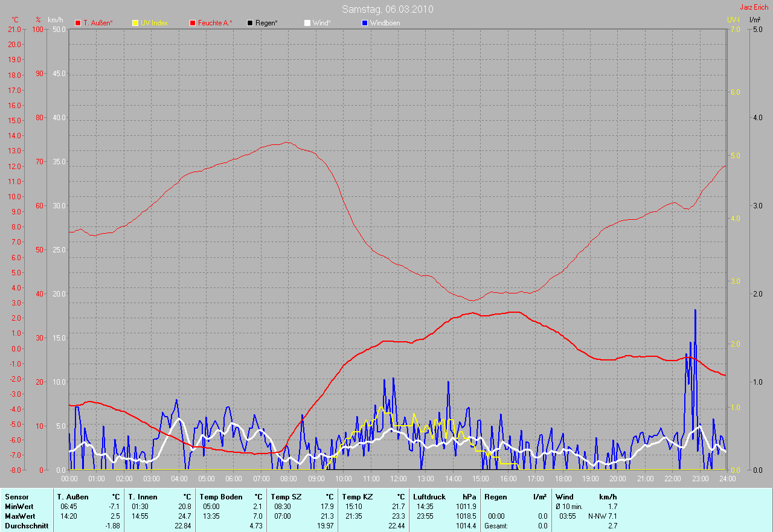The image size is (773, 532).
Task: Click the Temp SZ minimum value "17.9"
Action: tap(327, 507)
